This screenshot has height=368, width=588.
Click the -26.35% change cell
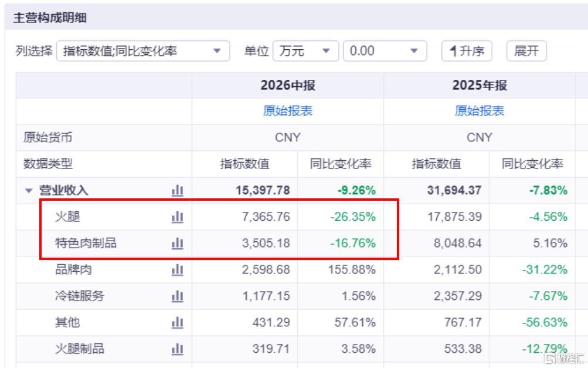(x=353, y=217)
